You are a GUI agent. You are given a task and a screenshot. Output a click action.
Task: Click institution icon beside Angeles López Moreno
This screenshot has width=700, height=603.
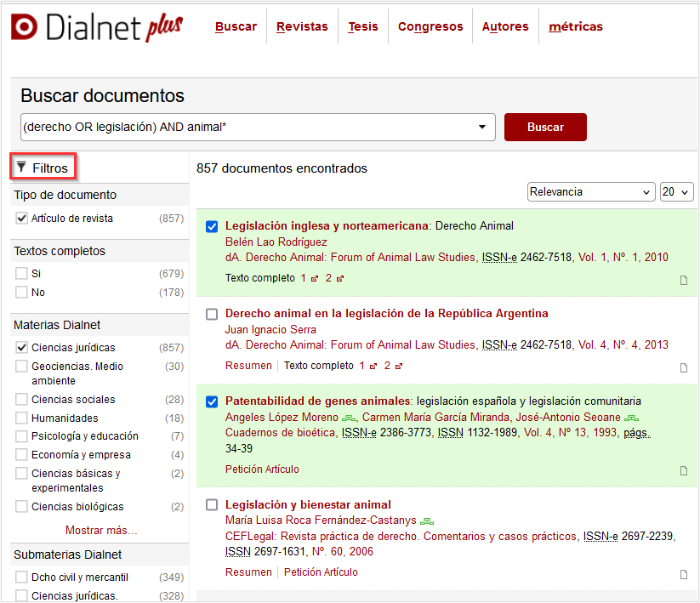pos(349,418)
